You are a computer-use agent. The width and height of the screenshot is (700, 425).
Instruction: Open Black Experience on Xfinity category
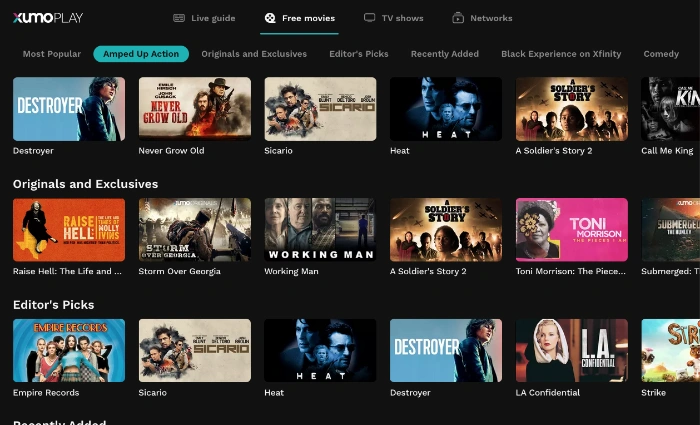pyautogui.click(x=560, y=54)
